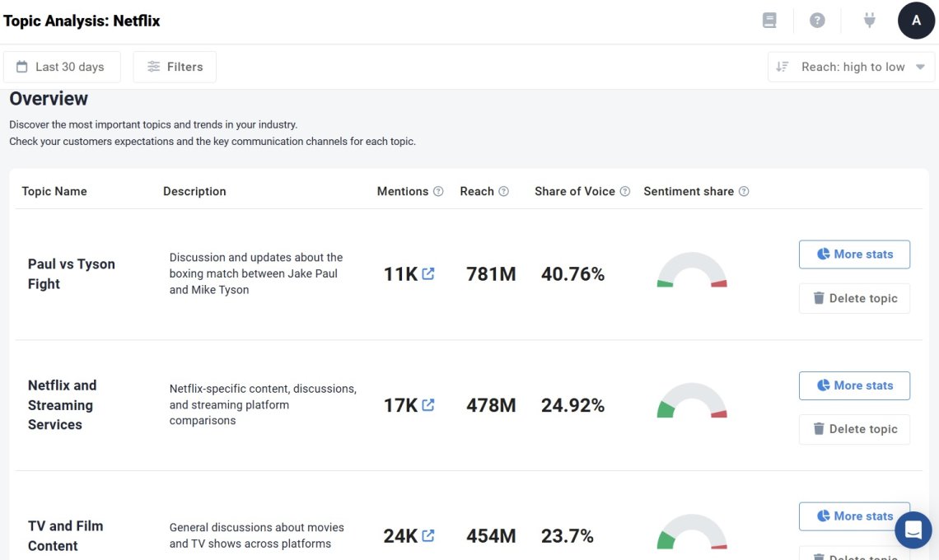The image size is (939, 560).
Task: Open the help question mark icon
Action: [x=817, y=21]
